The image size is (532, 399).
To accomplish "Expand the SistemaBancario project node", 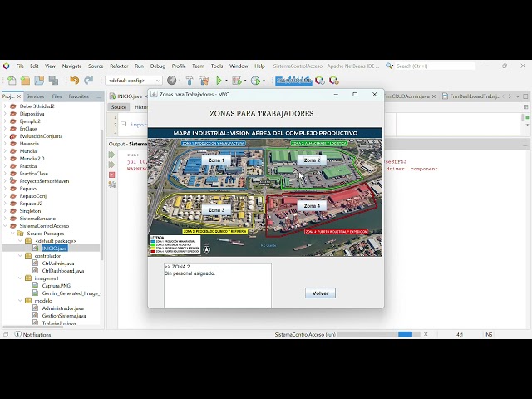I will click(6, 218).
